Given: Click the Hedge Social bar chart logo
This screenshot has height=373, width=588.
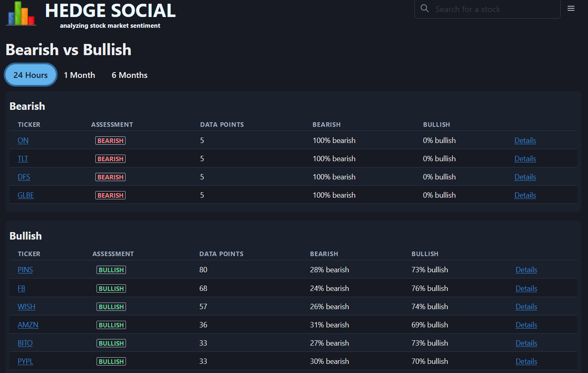Looking at the screenshot, I should pyautogui.click(x=20, y=14).
